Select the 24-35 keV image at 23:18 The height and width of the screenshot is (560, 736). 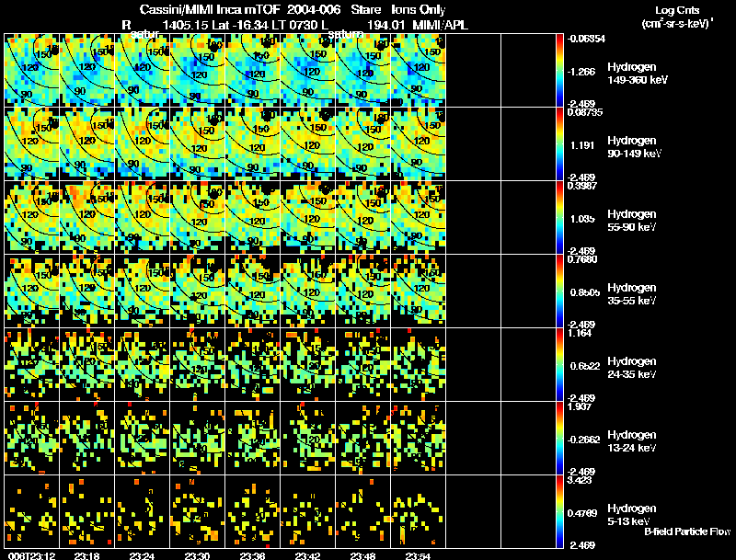click(86, 365)
